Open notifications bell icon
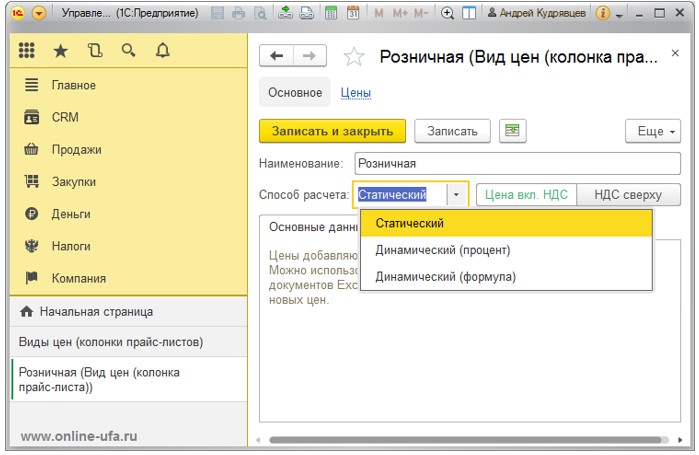Viewport: 699px width, 455px height. click(x=162, y=50)
